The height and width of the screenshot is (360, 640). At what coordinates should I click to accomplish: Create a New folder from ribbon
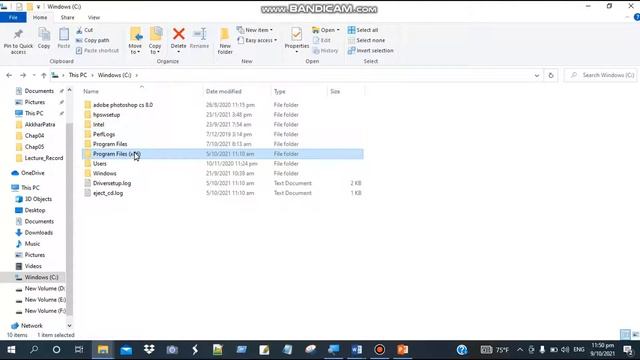(225, 41)
